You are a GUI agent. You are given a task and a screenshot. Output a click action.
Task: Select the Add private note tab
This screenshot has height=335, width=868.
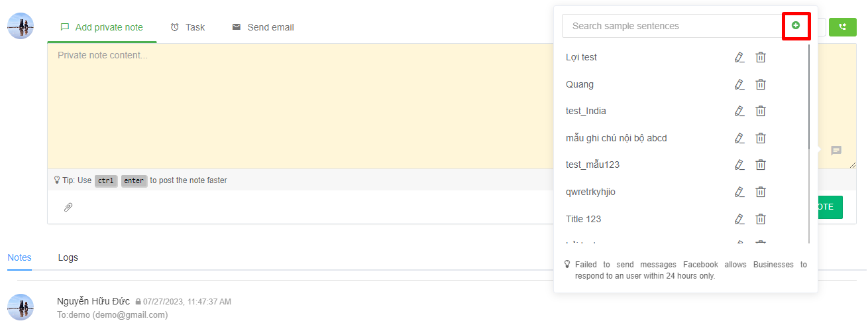tap(102, 27)
